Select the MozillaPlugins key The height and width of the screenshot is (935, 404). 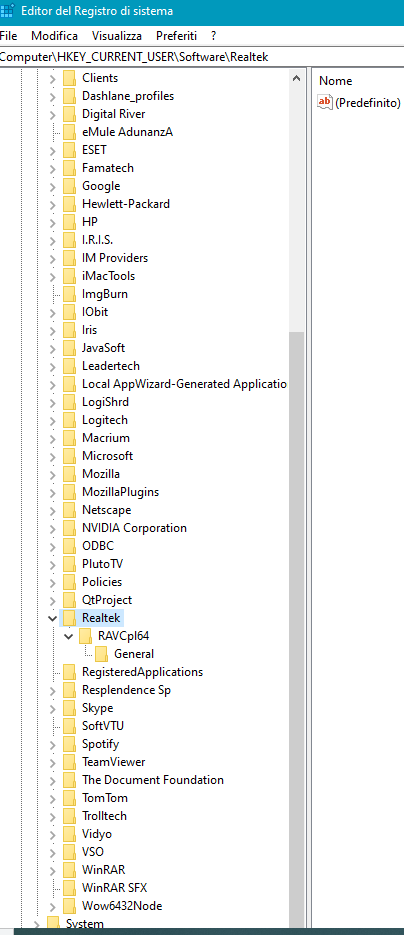120,492
